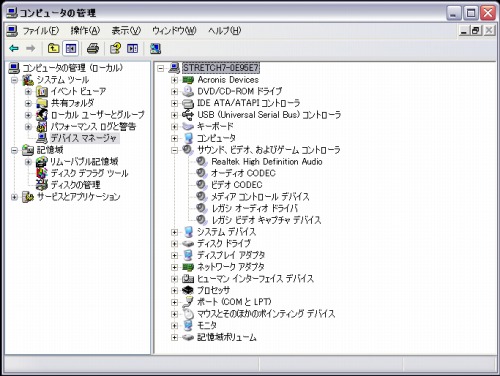
Task: Open the ウィンドウ(W) menu
Action: [x=174, y=31]
